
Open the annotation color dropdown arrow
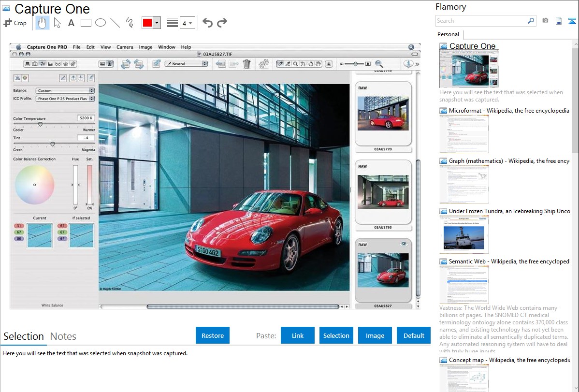157,23
